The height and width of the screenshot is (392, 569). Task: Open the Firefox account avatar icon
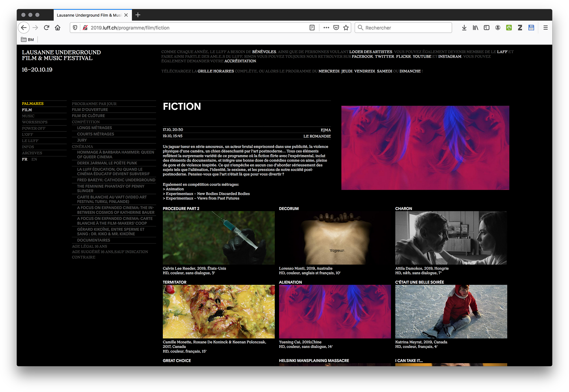[x=498, y=28]
